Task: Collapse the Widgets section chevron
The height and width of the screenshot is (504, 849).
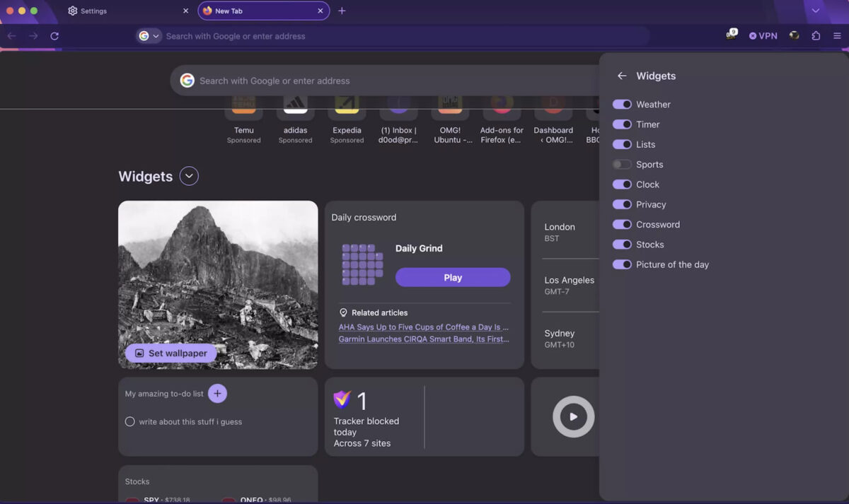Action: 189,176
